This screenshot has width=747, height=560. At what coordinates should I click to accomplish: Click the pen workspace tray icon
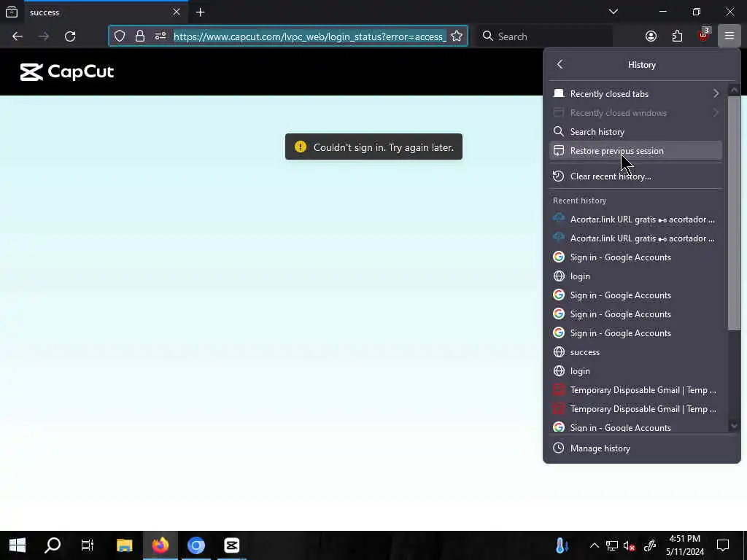650,545
